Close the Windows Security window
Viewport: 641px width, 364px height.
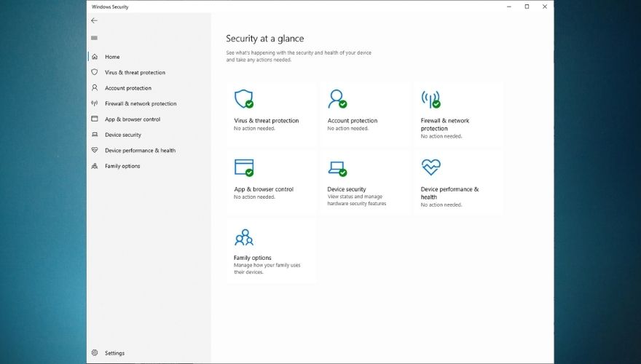pos(545,7)
